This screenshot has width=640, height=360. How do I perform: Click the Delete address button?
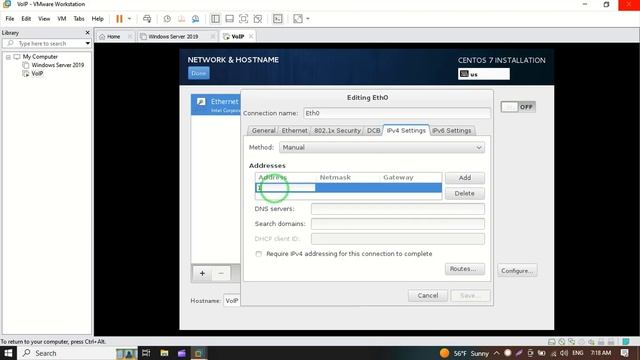pos(465,193)
